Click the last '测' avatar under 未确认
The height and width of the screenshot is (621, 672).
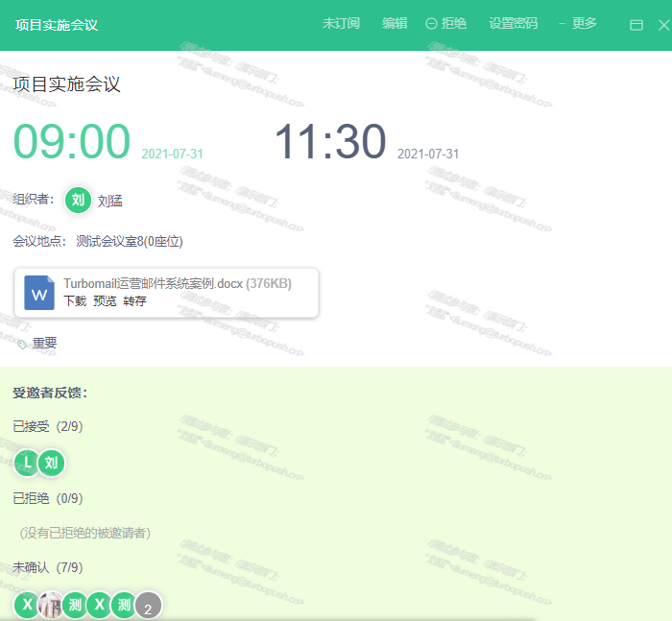click(123, 605)
